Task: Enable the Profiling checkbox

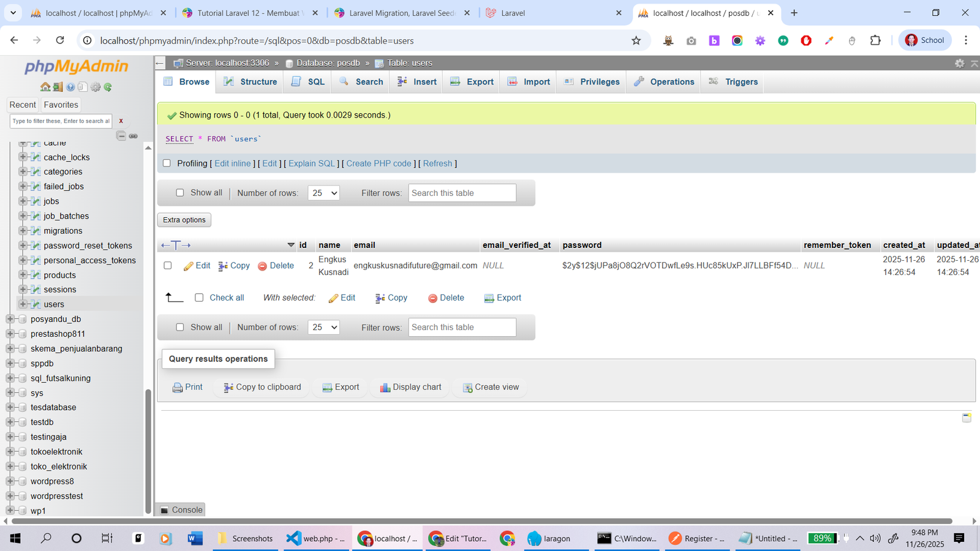Action: [167, 163]
